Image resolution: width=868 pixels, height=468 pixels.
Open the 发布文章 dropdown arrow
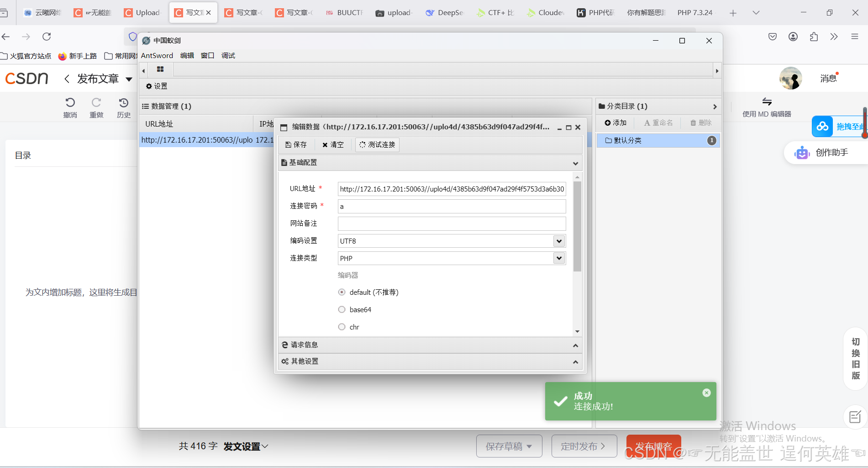[129, 80]
